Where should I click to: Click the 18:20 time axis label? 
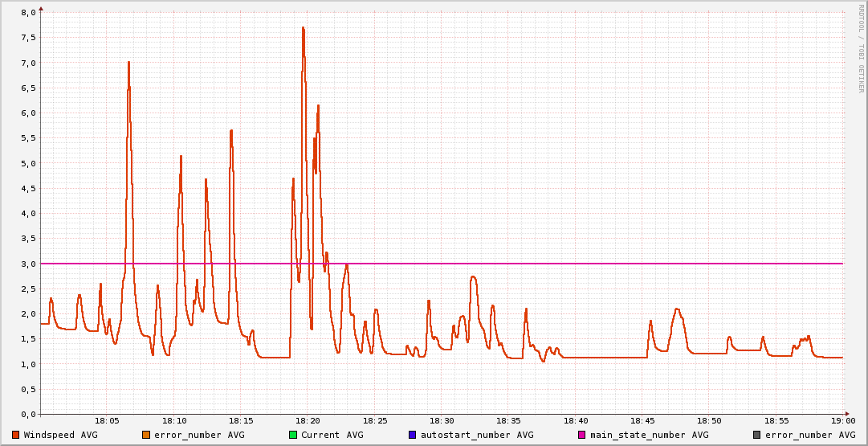click(x=308, y=420)
